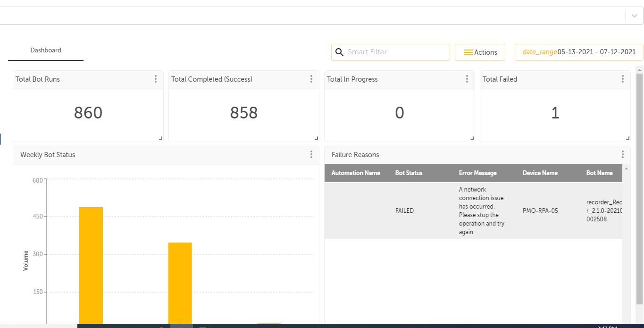Screen dimensions: 644x328
Task: Click the Total In Progress card corner handle
Action: click(x=472, y=138)
